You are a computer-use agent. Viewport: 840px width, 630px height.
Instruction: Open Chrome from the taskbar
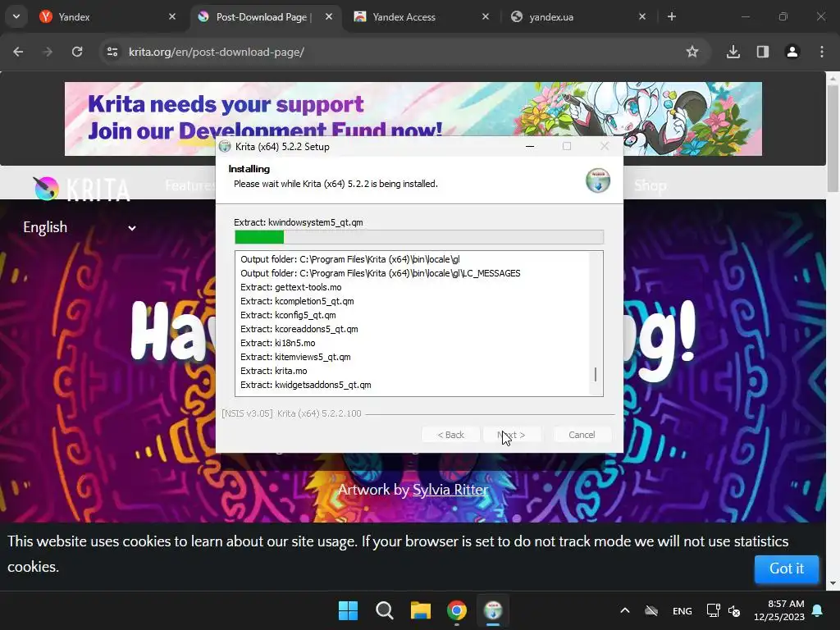coord(456,610)
